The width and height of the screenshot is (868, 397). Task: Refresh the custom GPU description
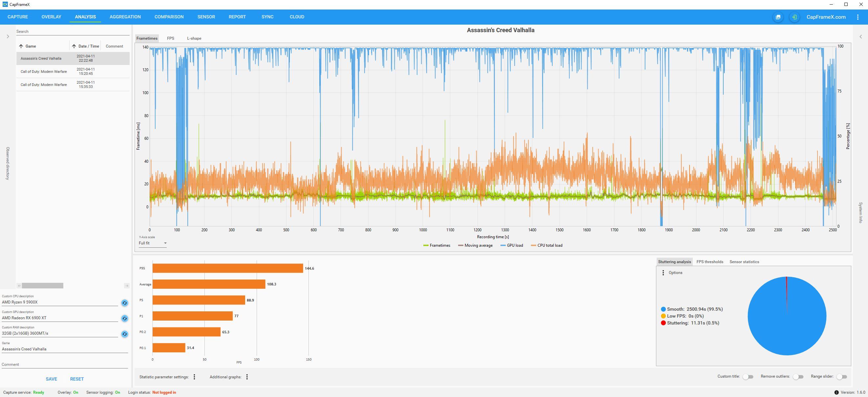pos(125,319)
